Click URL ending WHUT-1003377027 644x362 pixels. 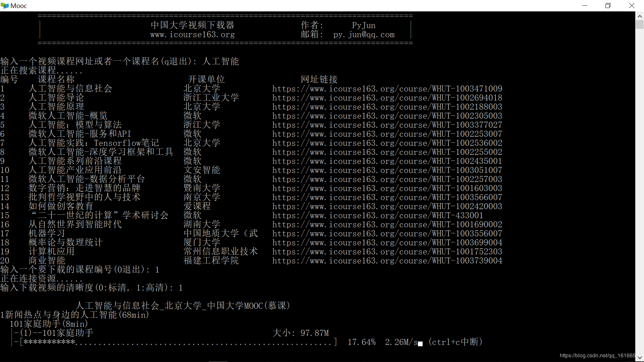click(x=387, y=125)
